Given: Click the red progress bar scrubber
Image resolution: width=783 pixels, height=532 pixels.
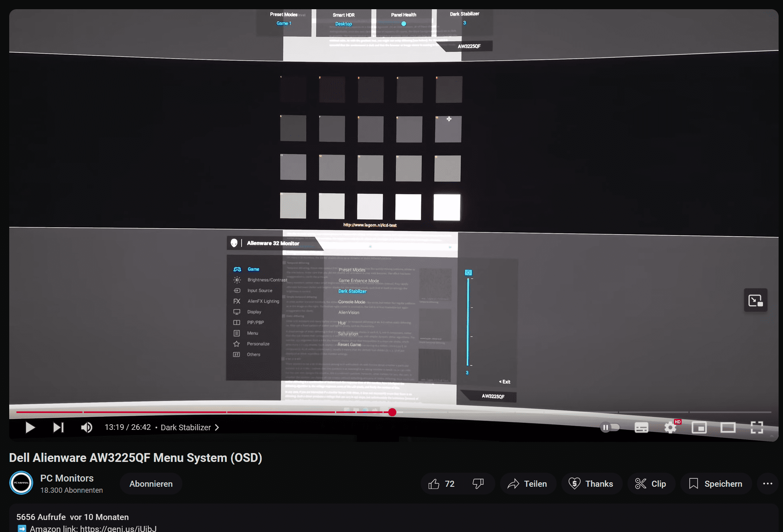Looking at the screenshot, I should (x=392, y=412).
